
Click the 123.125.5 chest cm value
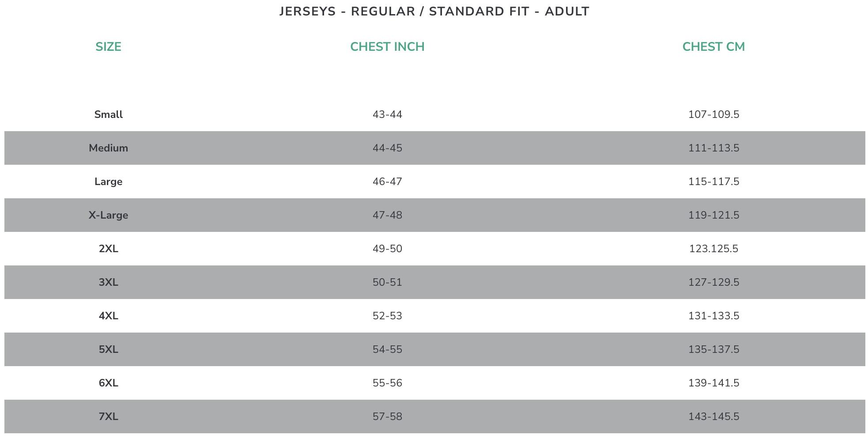pos(713,249)
